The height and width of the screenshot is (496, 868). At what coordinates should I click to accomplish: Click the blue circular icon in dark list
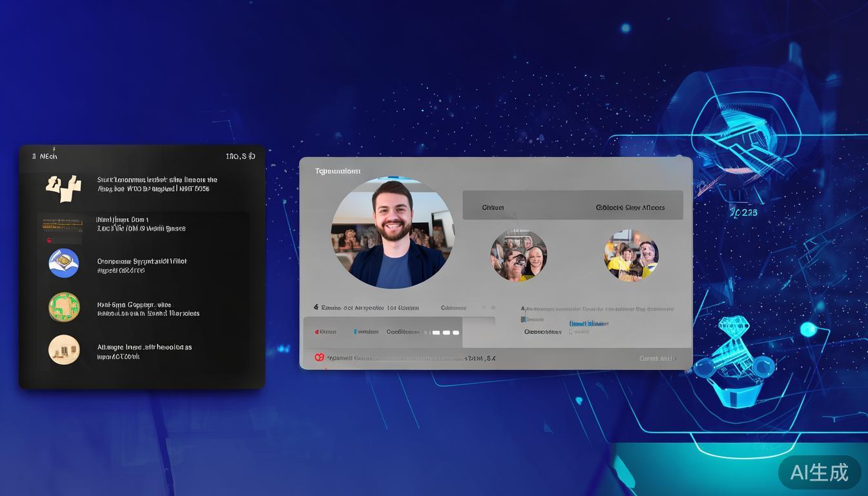(x=64, y=263)
